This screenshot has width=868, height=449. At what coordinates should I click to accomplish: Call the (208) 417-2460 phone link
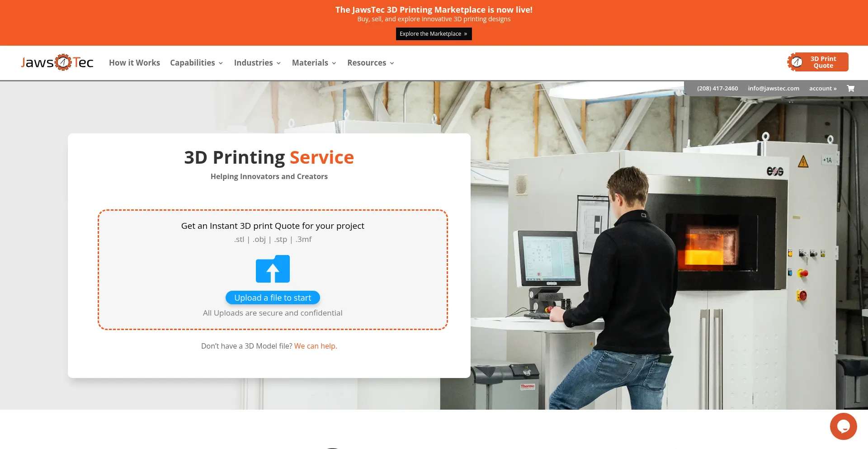717,89
